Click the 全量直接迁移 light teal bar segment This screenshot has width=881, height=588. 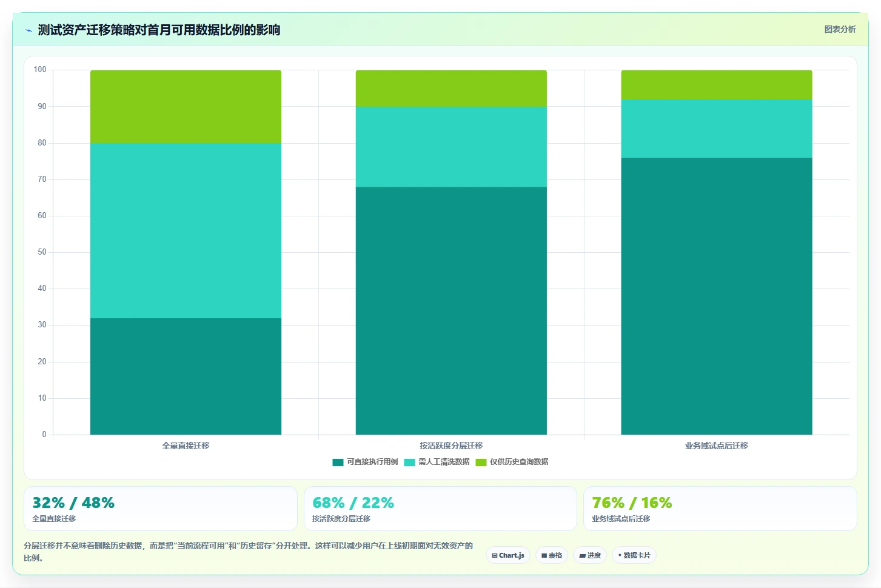tap(186, 230)
